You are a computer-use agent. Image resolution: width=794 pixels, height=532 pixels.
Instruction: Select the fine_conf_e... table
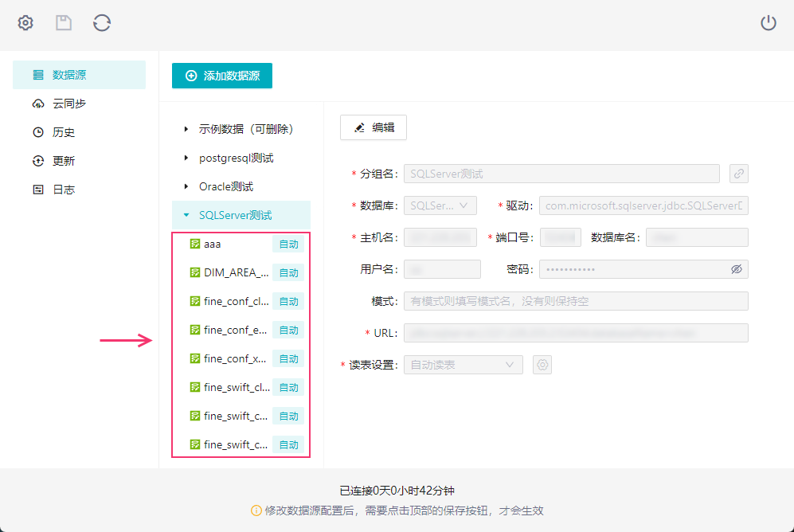coord(241,330)
